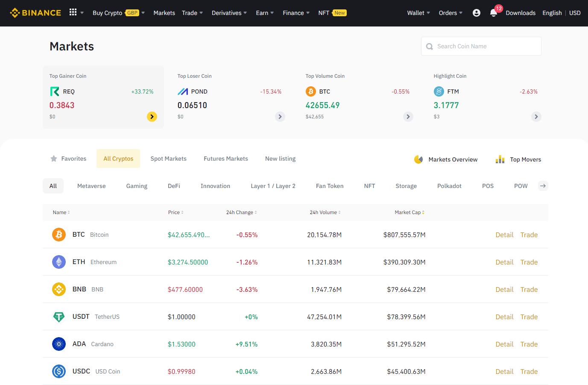Screen dimensions: 588x385
Task: Star the Favorites tab
Action: tap(54, 158)
